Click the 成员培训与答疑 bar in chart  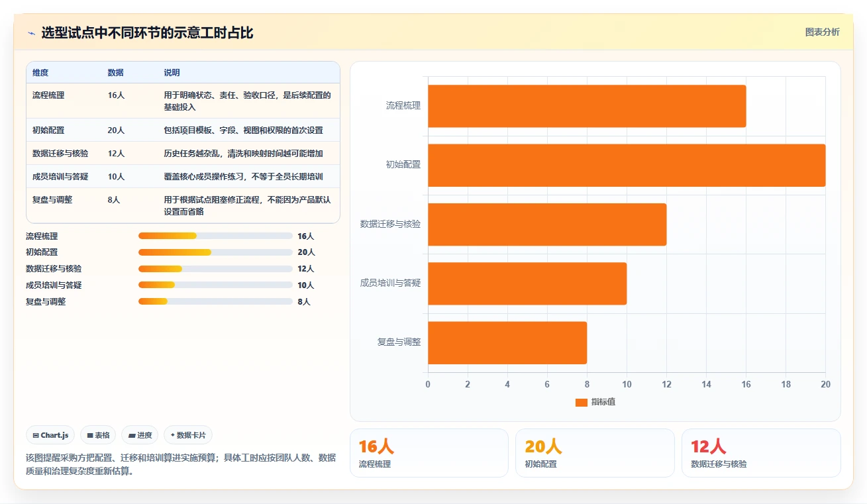(x=527, y=283)
